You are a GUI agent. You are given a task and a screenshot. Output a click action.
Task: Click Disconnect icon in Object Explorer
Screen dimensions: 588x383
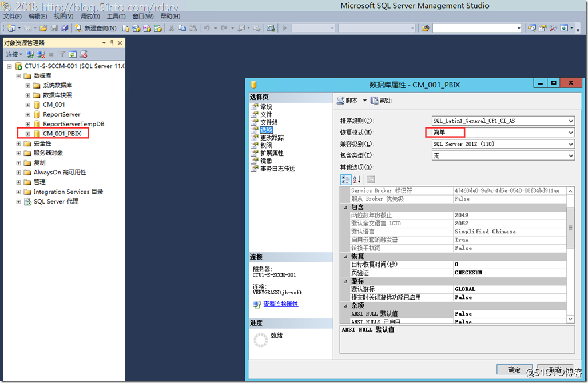pos(41,54)
